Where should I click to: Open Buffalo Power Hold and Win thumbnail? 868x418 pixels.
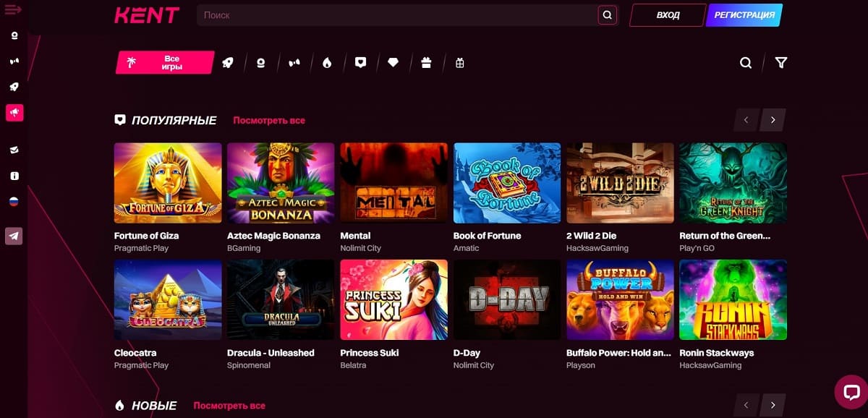[x=620, y=300]
